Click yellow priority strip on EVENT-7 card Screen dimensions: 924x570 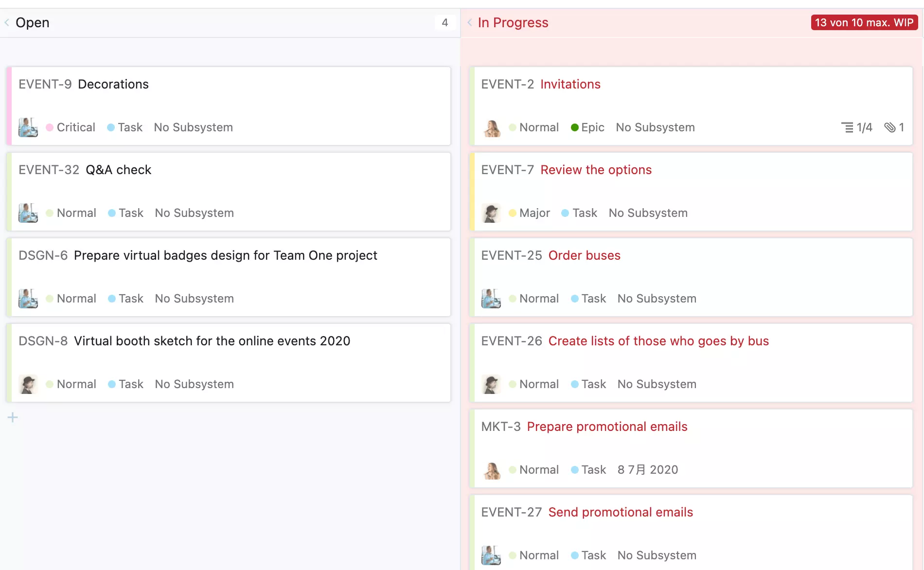[472, 192]
